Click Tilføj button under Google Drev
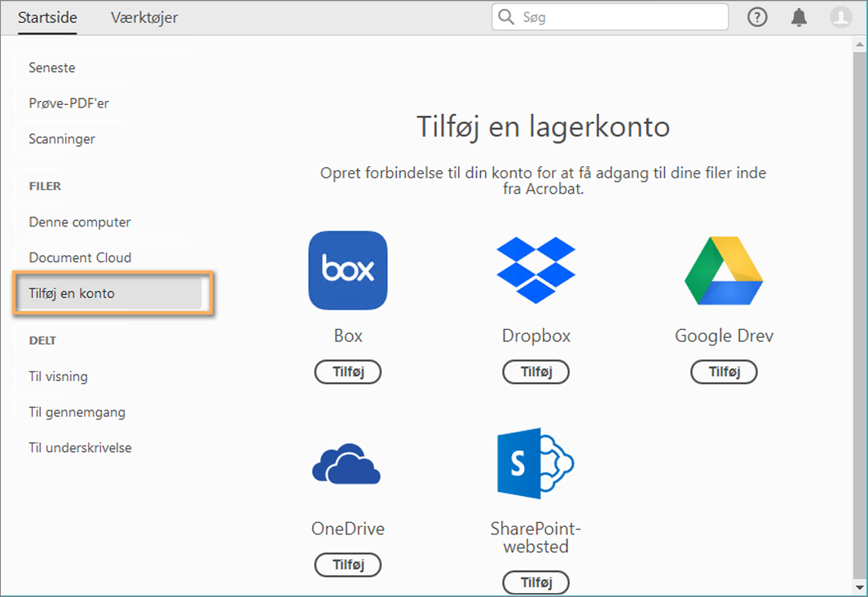Screen dimensions: 868x597 coord(724,372)
